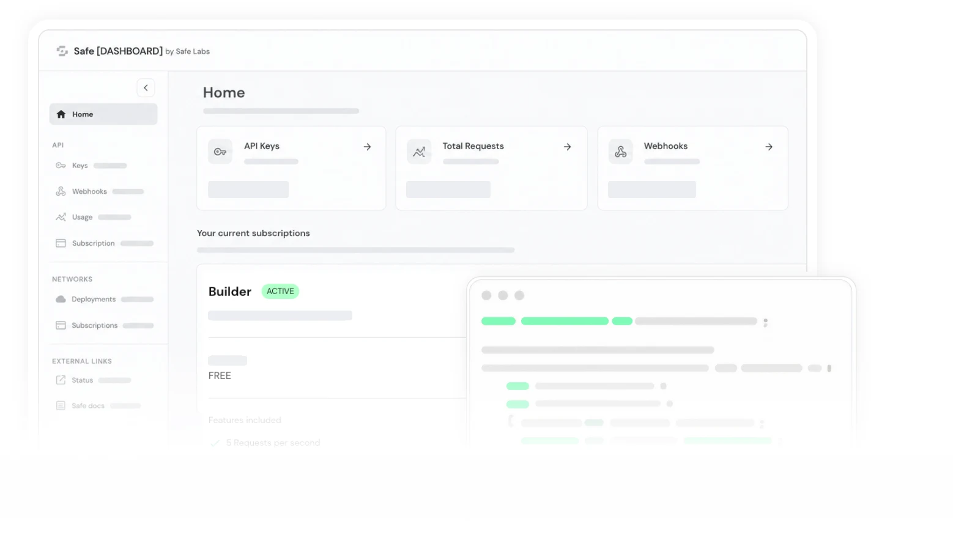Click the Webhooks card title
The image size is (953, 560).
[x=666, y=146]
